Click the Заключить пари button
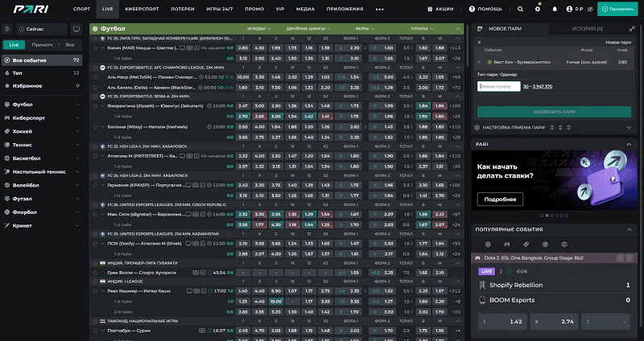Screen dimensions: 644x341 [x=554, y=112]
